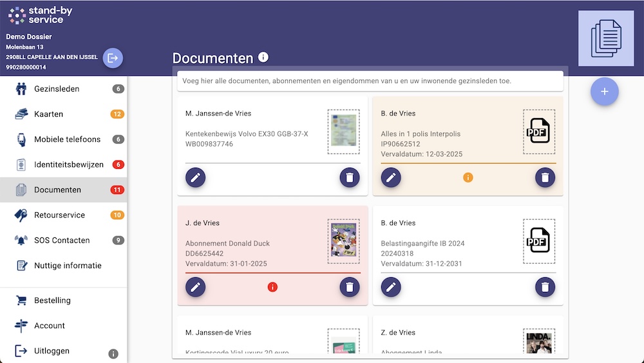The width and height of the screenshot is (644, 363).
Task: Go to Bestelling
Action: click(x=64, y=300)
